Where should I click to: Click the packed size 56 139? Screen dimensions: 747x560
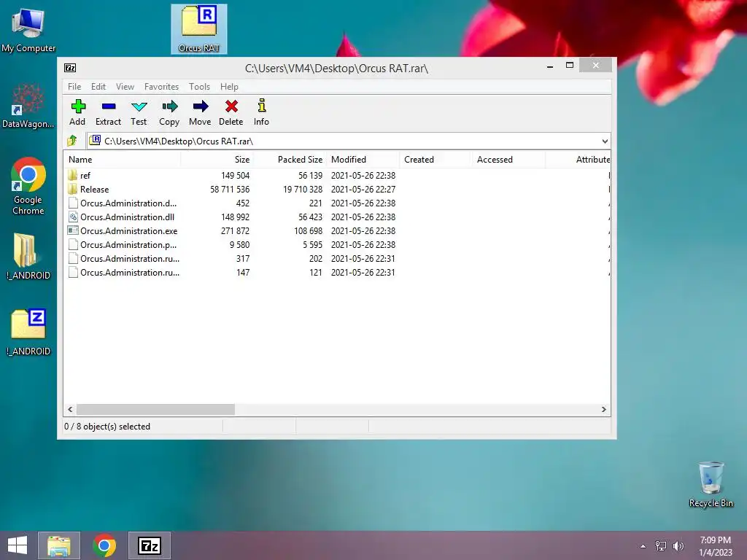310,176
